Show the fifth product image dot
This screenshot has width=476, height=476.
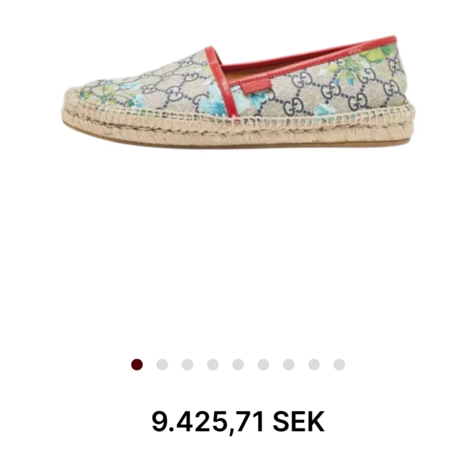click(238, 364)
